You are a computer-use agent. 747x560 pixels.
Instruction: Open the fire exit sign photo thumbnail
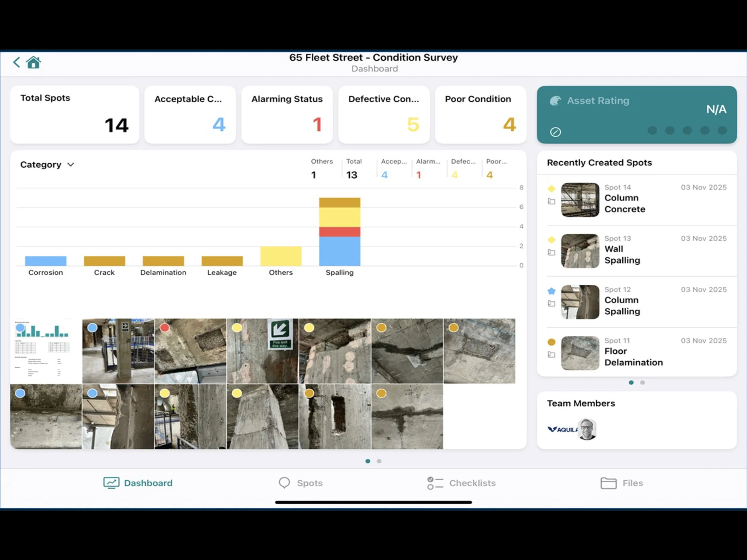point(262,351)
